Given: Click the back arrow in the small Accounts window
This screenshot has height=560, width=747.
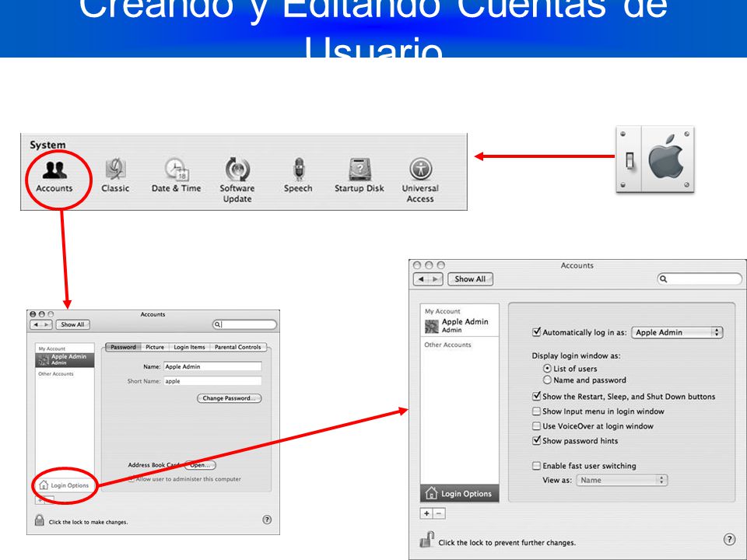Looking at the screenshot, I should [x=36, y=324].
